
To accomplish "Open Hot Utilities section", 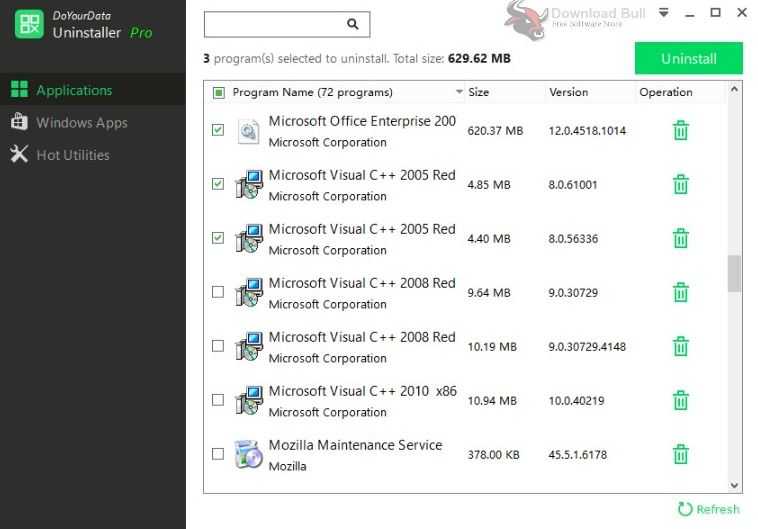I will [x=93, y=155].
